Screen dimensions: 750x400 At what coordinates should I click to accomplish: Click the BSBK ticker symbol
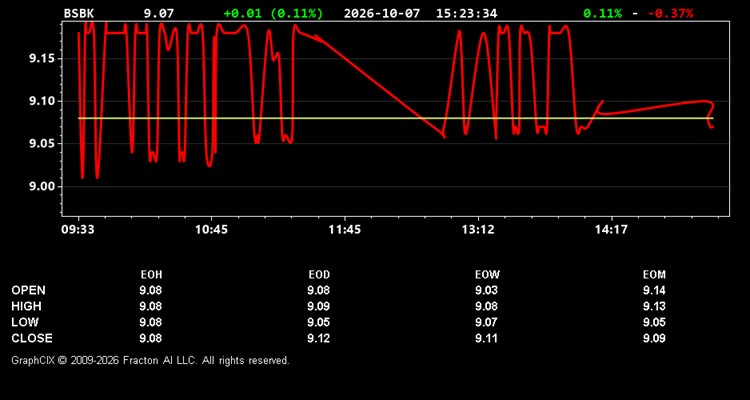tap(79, 13)
